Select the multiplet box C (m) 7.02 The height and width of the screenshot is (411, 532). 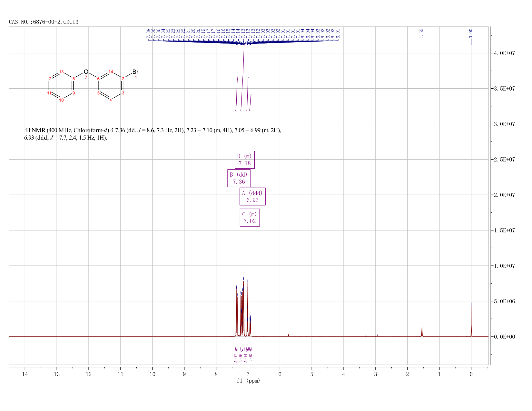(250, 218)
